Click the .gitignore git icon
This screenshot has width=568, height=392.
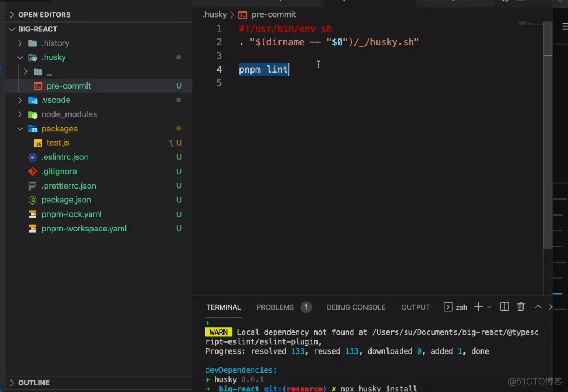pyautogui.click(x=32, y=171)
